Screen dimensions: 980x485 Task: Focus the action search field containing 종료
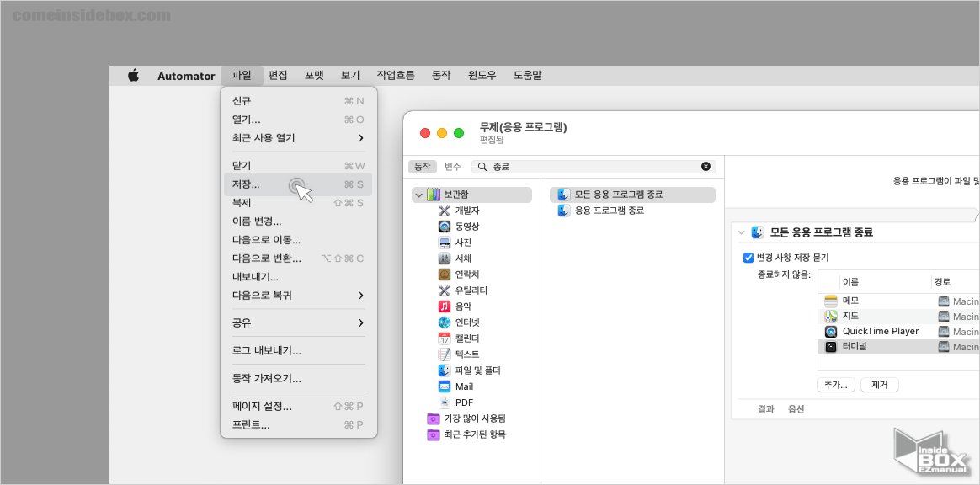594,166
